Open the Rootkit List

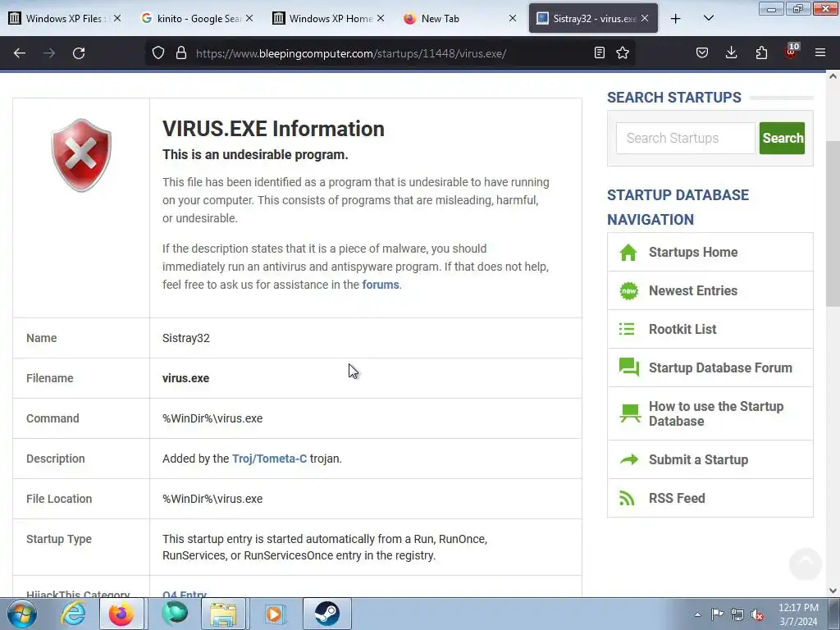[x=682, y=329]
